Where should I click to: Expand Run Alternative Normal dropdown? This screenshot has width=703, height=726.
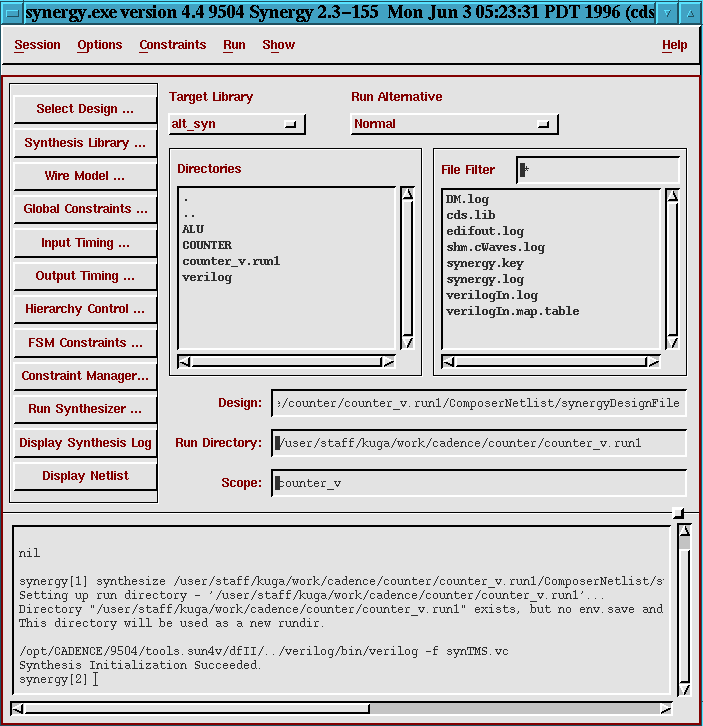[x=455, y=124]
